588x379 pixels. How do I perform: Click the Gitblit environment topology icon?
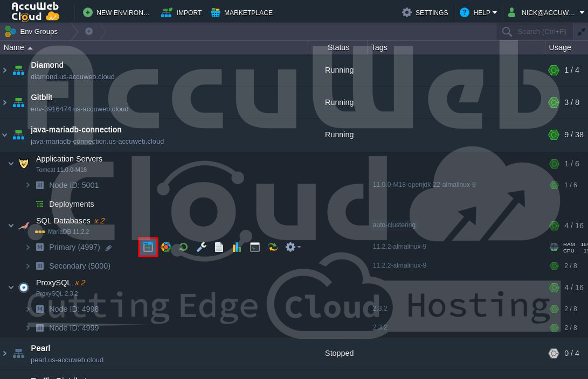click(x=18, y=103)
